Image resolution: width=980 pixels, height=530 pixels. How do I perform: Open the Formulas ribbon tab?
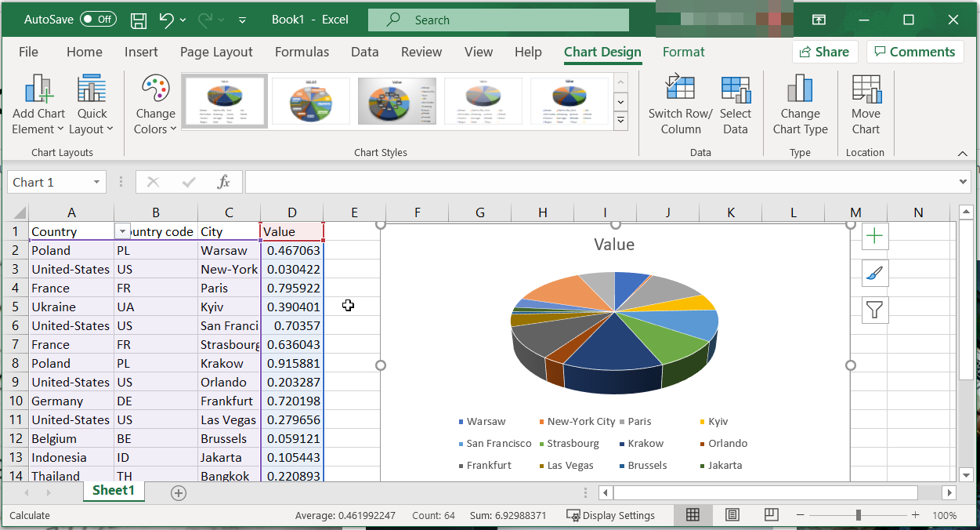point(302,52)
